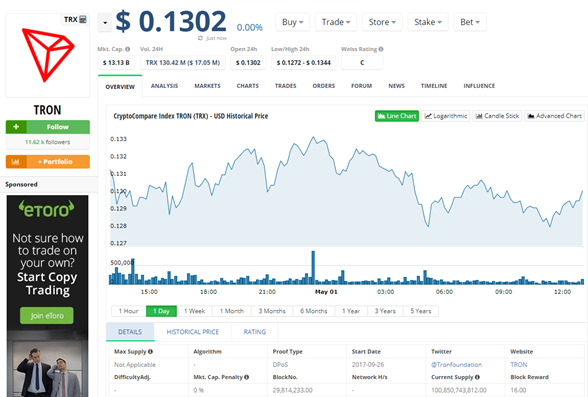Click the $ 0.1302 Open 24h value

(248, 63)
